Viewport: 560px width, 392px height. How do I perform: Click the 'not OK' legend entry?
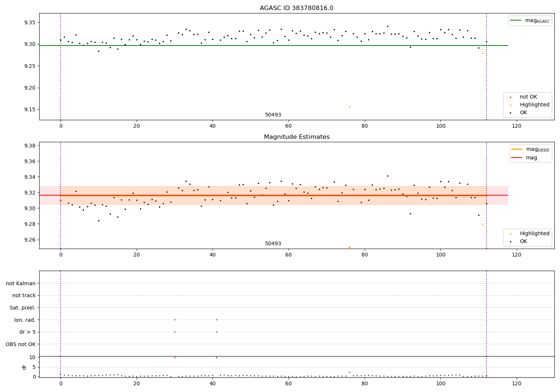coord(528,97)
